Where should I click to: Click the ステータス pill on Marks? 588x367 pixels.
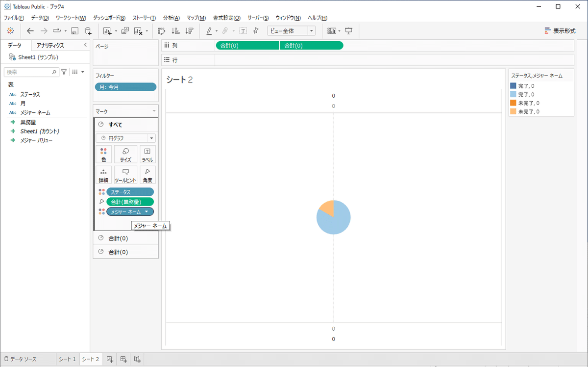(130, 192)
